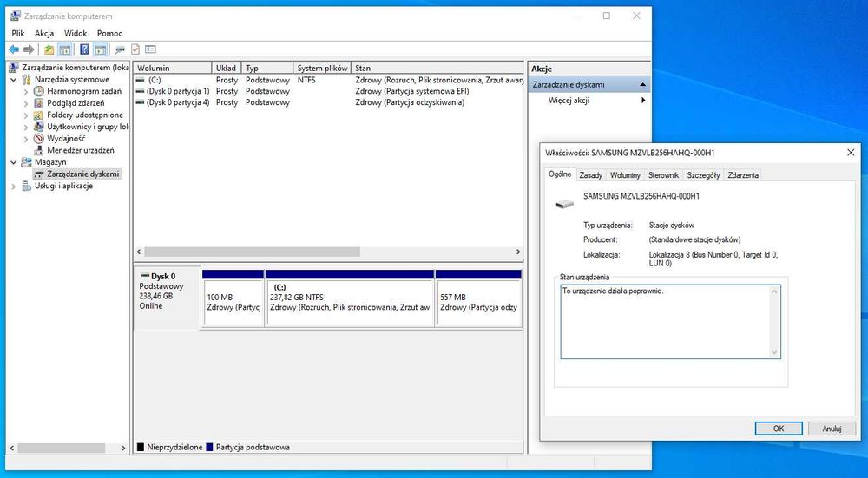
Task: Open the Widok menu
Action: [x=76, y=33]
